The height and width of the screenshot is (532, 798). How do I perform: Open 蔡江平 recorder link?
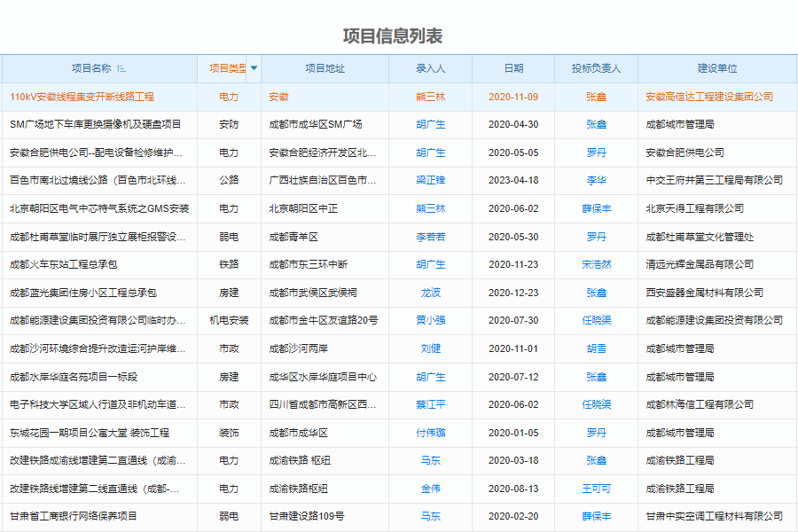click(x=431, y=404)
